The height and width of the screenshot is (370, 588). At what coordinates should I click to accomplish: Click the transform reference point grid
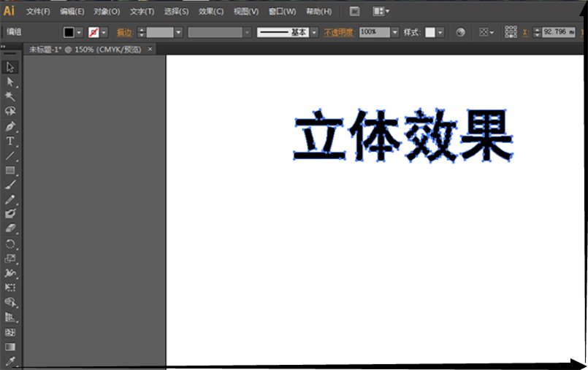coord(511,32)
